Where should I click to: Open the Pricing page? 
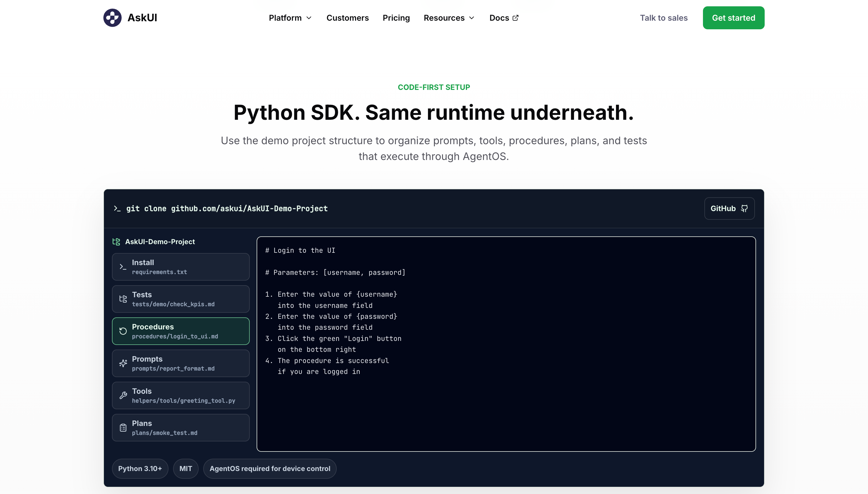pos(396,18)
